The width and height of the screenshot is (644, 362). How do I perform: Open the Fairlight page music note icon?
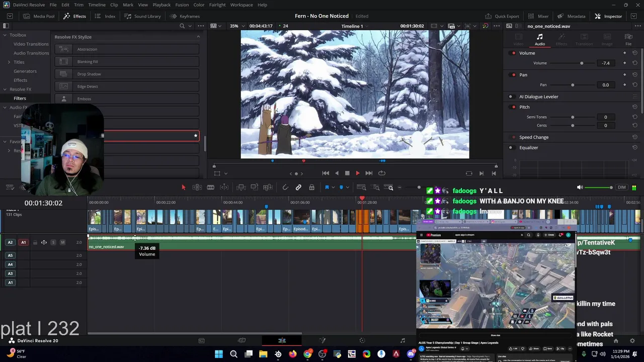click(403, 340)
